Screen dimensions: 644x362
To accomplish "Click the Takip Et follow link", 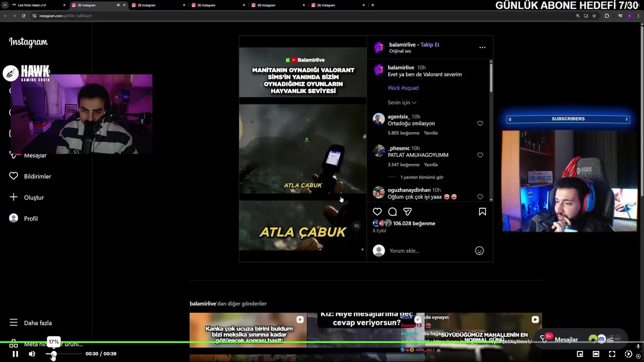I will click(x=430, y=44).
